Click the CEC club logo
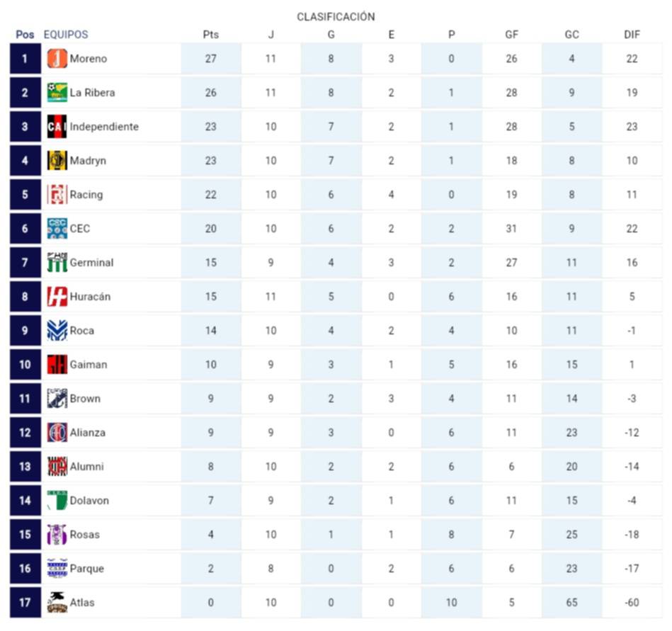 pyautogui.click(x=57, y=229)
